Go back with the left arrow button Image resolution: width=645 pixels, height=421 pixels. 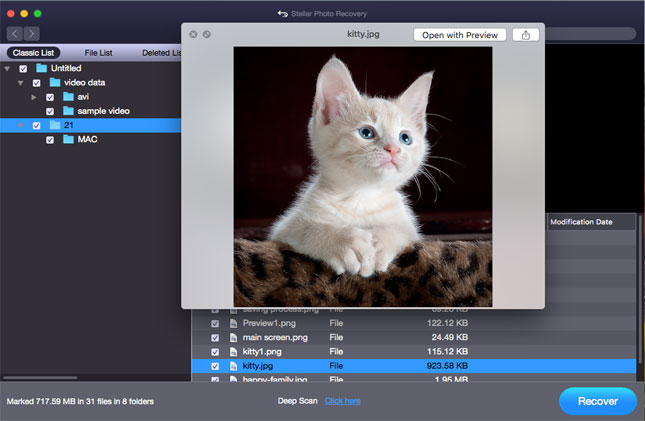click(x=15, y=33)
